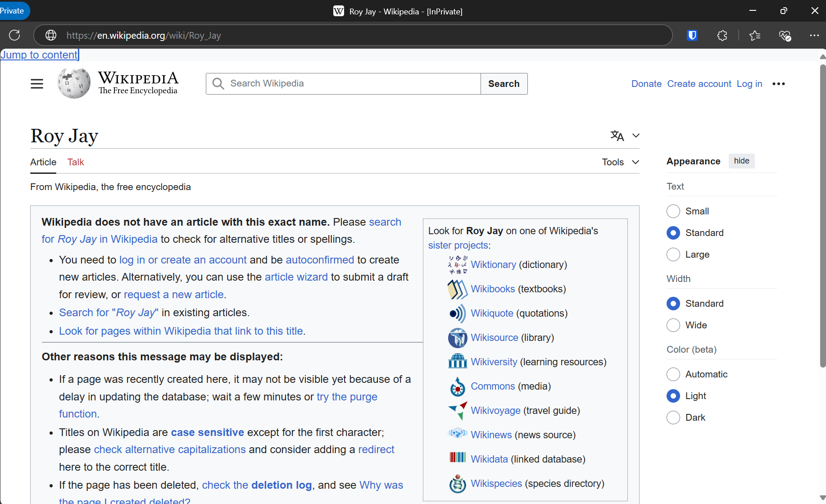Click check the deletion log link
Screen dimensions: 826x504
point(257,485)
